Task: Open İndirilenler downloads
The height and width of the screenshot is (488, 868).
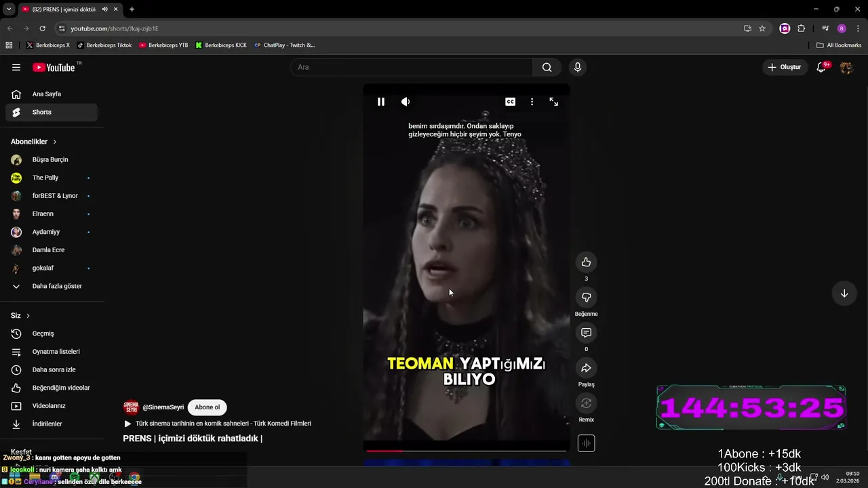Action: point(52,424)
